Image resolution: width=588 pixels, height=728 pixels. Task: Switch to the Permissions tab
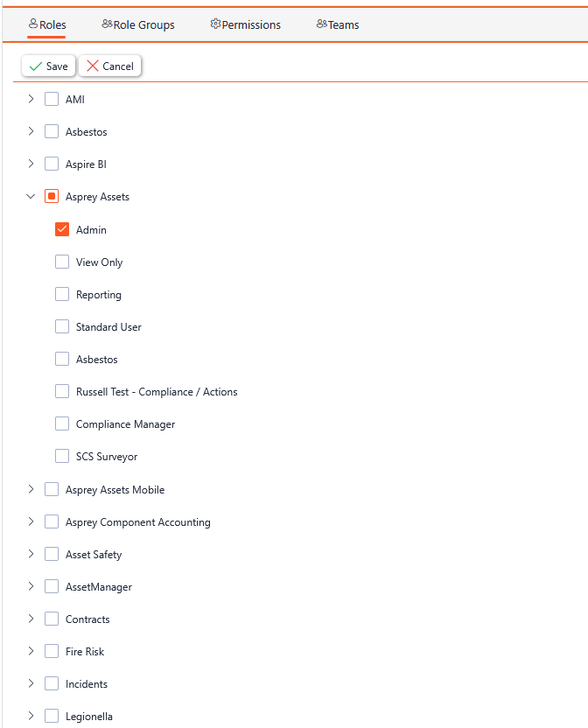tap(246, 24)
